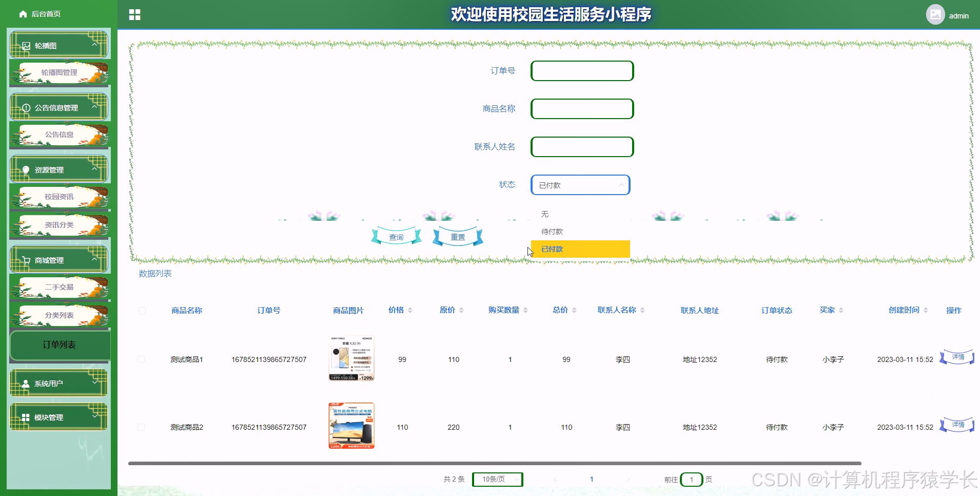Sort table by 创建时间 column arrows
Viewport: 980px width, 496px height.
pos(926,310)
